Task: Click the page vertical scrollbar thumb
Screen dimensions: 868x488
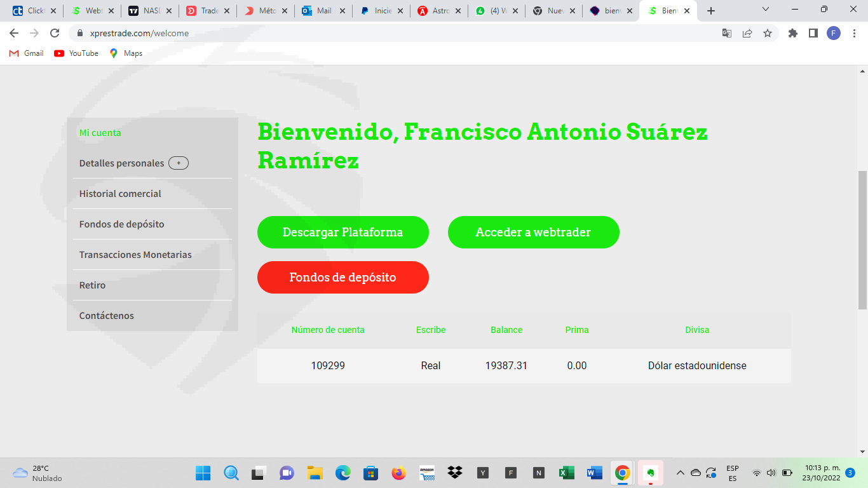Action: click(862, 240)
